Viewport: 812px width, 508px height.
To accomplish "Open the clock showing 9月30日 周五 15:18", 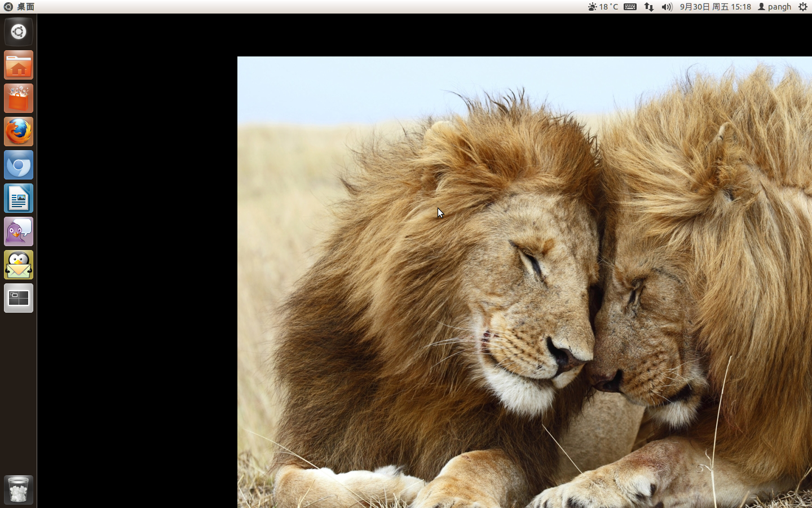I will pyautogui.click(x=715, y=7).
